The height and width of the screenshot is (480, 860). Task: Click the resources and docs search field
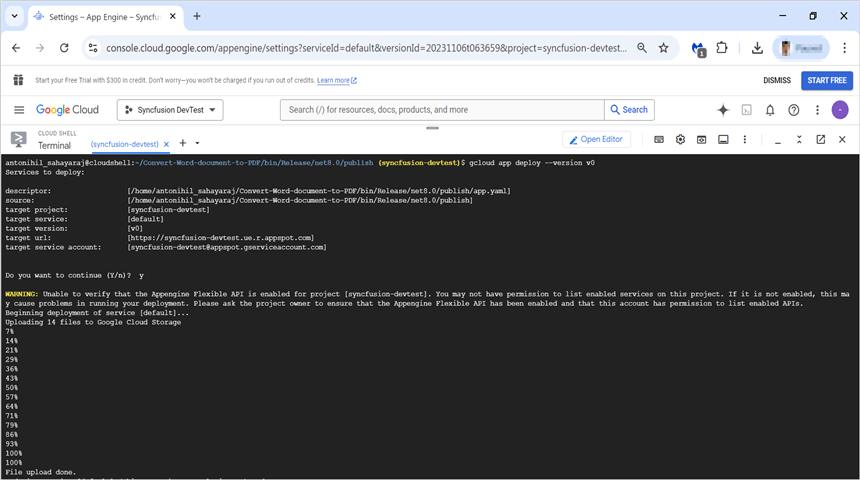(442, 110)
